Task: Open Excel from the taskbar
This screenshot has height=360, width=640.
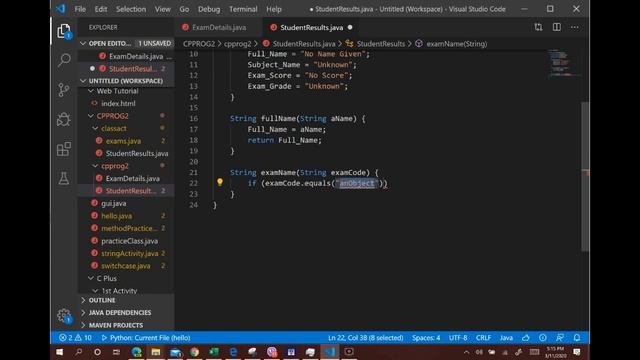Action: point(213,352)
